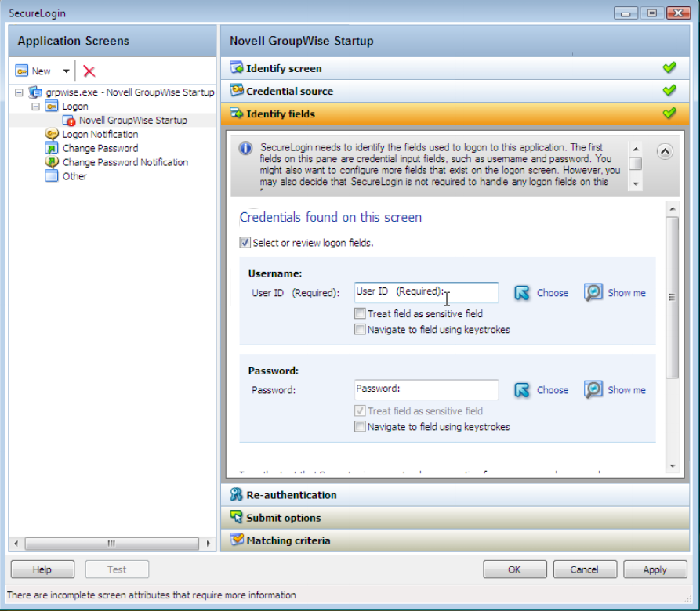
Task: Click the OK button
Action: pos(515,569)
